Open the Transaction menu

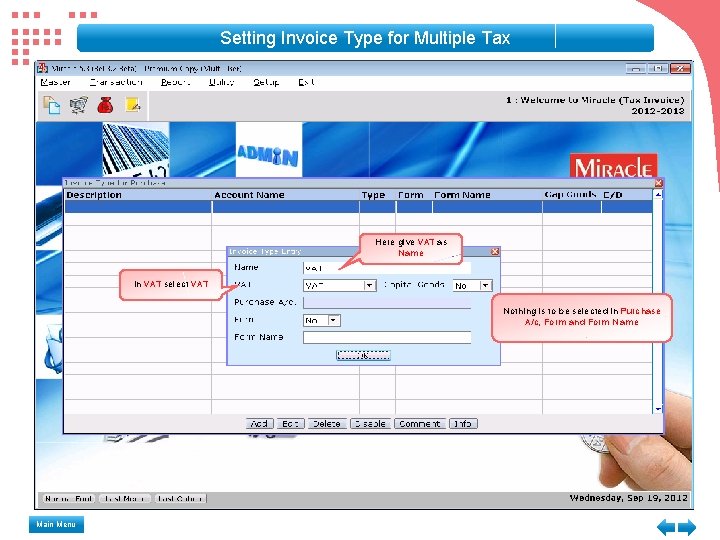pyautogui.click(x=116, y=82)
